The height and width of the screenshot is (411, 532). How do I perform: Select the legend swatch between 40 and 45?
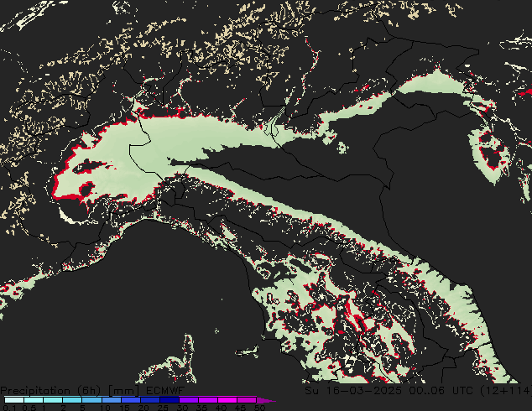pos(230,400)
